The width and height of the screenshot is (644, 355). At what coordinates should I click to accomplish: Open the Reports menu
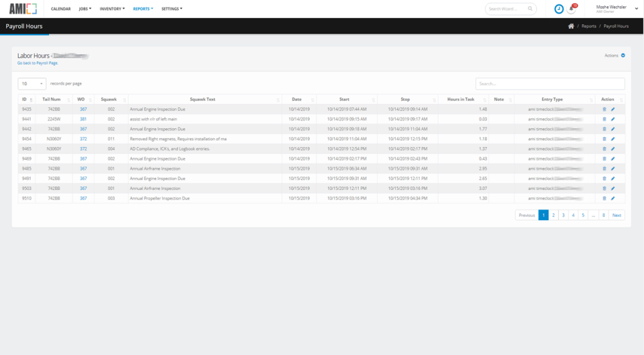143,9
